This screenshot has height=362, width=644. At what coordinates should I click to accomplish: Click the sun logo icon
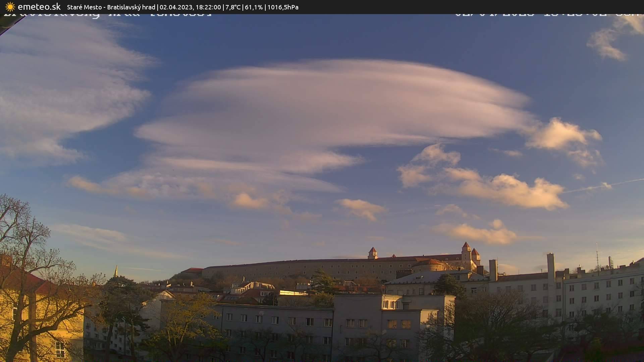(10, 7)
